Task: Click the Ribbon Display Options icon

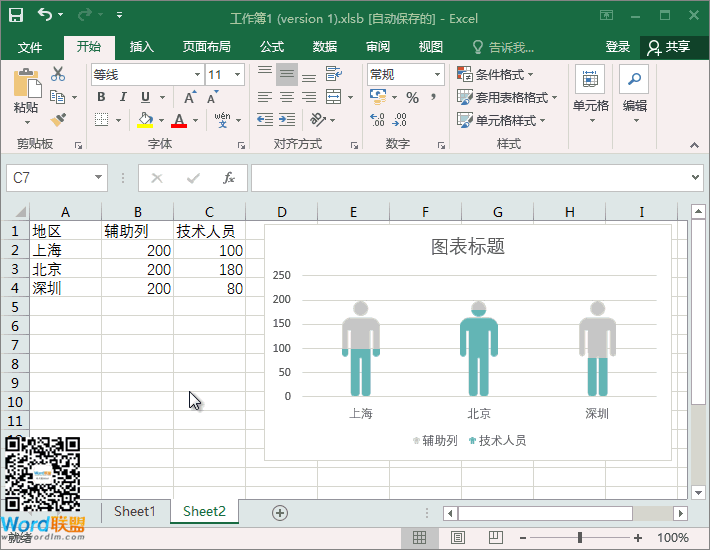Action: click(x=606, y=15)
